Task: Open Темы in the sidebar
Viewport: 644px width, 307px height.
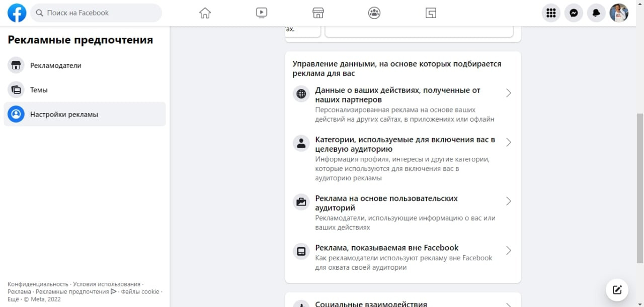Action: pyautogui.click(x=85, y=90)
